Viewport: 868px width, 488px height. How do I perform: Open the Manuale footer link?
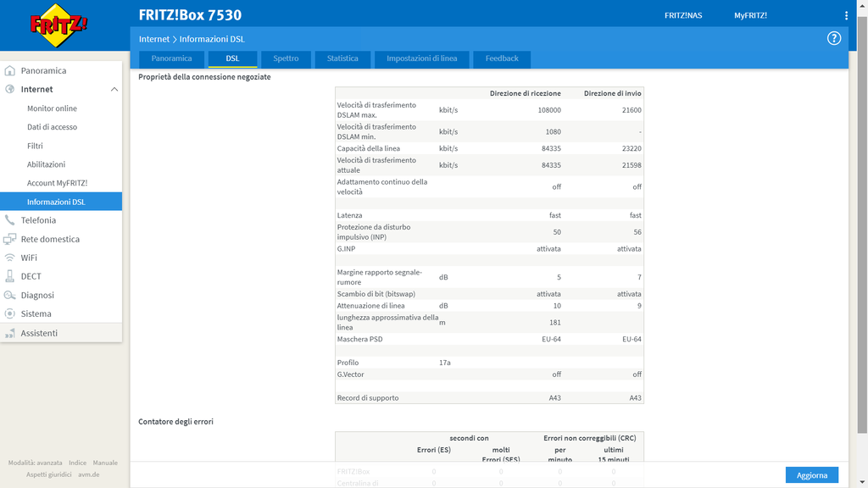click(x=105, y=463)
